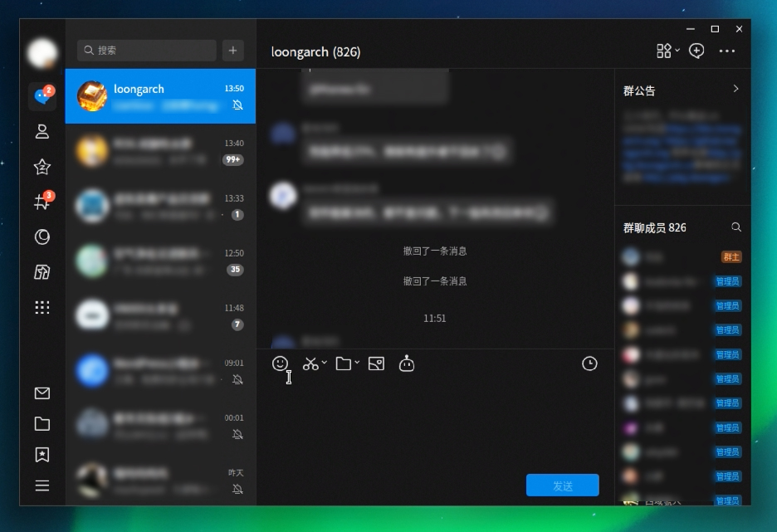Open the contacts icon in sidebar

pos(42,131)
